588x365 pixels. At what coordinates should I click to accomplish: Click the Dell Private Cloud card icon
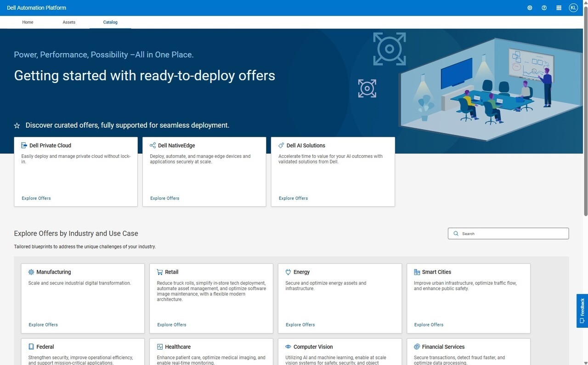coord(24,146)
